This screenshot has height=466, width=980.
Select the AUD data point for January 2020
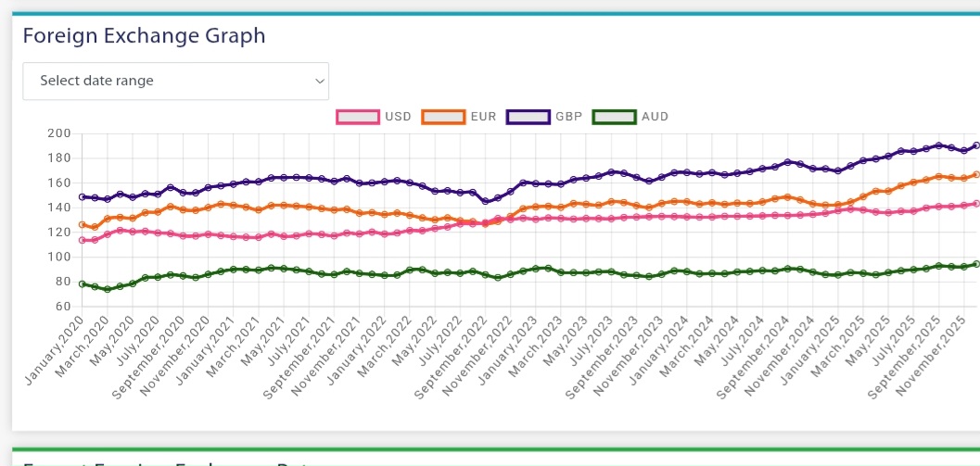tap(83, 283)
